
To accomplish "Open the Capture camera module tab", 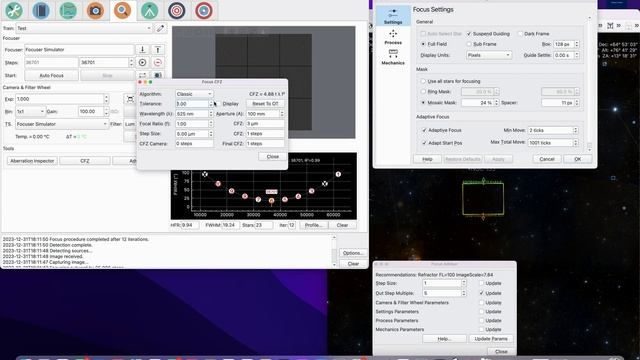I will [95, 11].
